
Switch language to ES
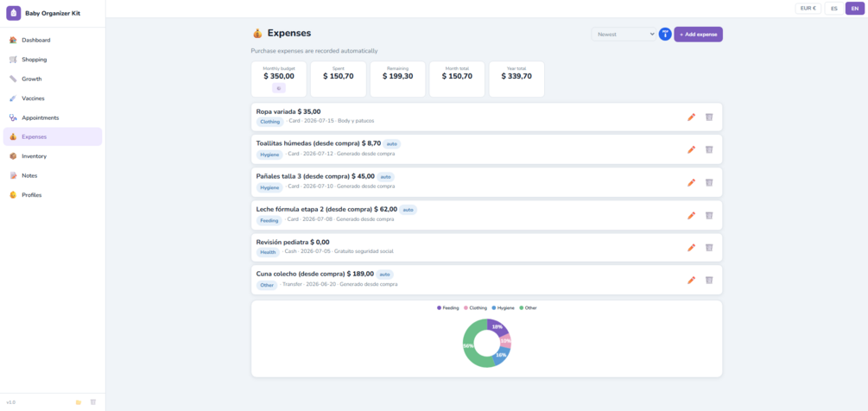(x=833, y=9)
